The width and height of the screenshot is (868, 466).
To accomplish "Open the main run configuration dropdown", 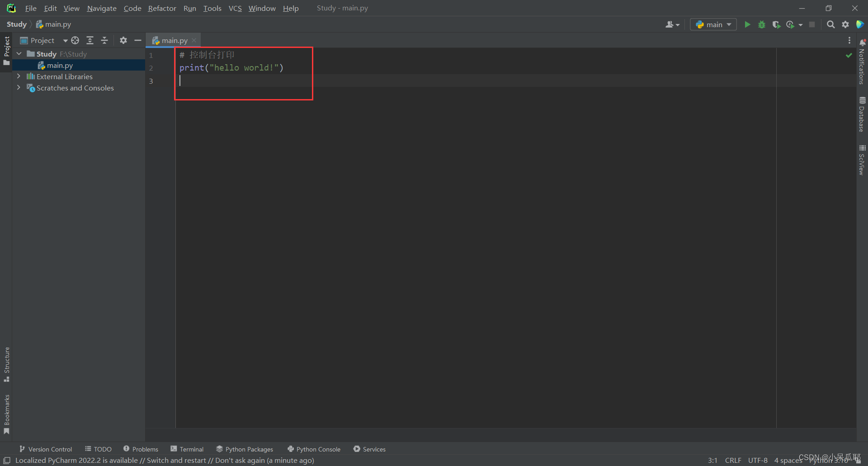I will (713, 24).
